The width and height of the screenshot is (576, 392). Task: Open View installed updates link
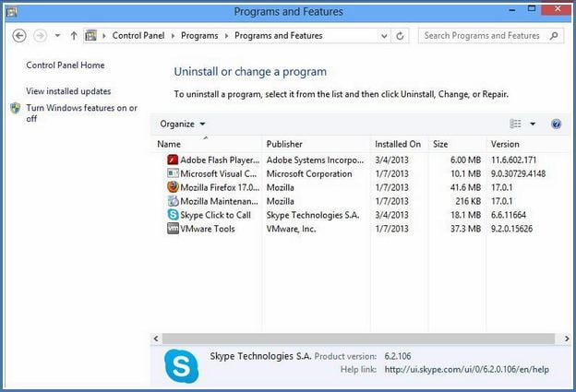(x=68, y=91)
